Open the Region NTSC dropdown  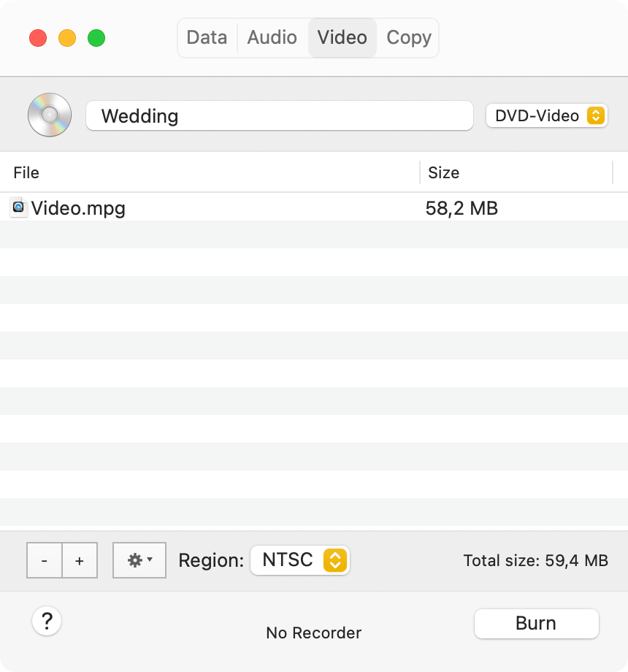tap(300, 560)
